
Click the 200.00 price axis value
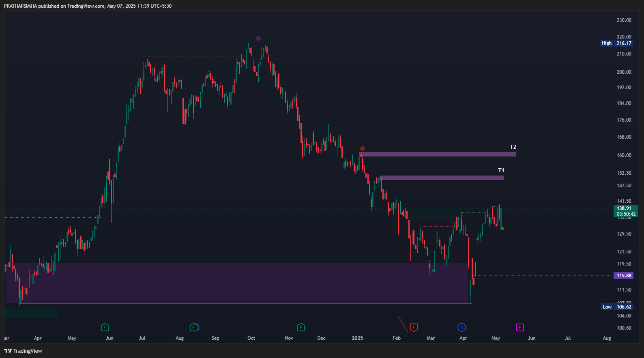coord(624,72)
